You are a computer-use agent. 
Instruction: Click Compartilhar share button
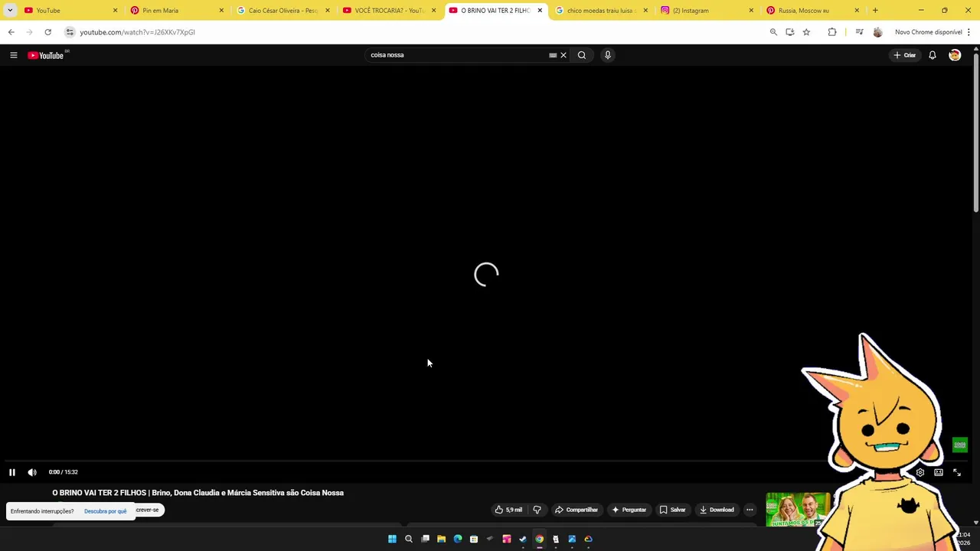pos(577,510)
